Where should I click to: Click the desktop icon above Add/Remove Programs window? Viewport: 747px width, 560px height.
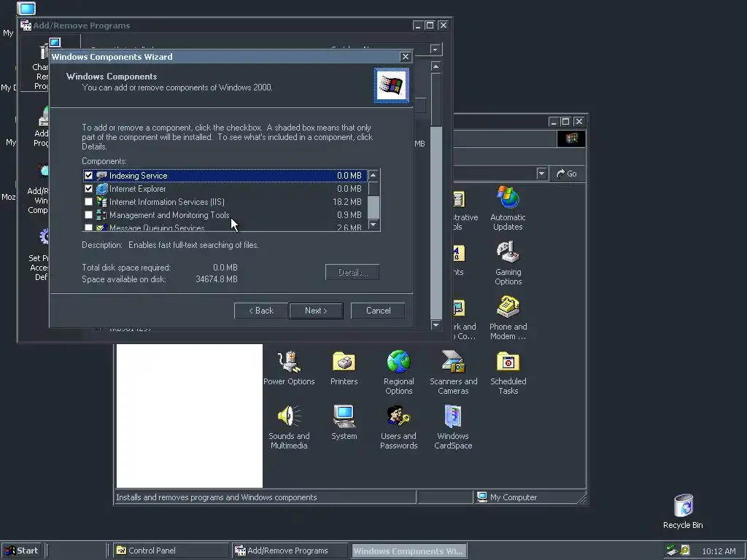pyautogui.click(x=26, y=8)
